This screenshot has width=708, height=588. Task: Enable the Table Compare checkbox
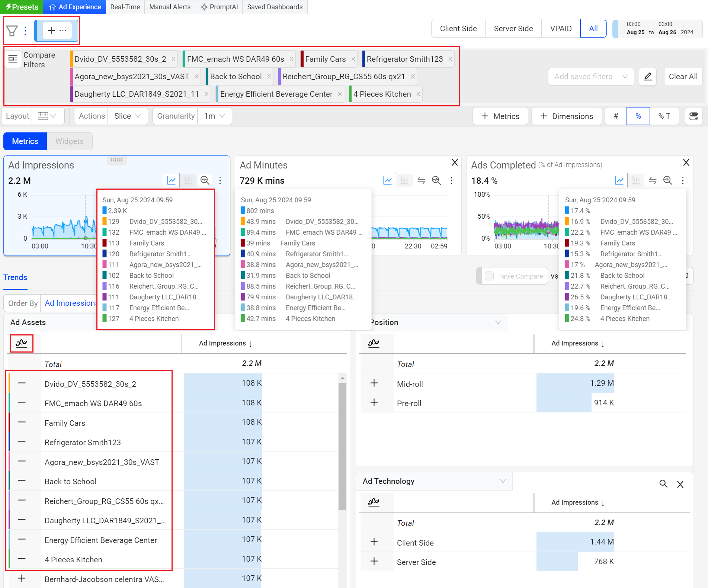(489, 276)
